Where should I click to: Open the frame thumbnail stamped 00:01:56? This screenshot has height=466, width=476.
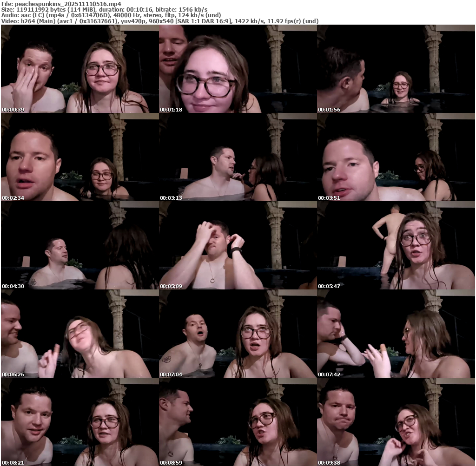tap(396, 69)
